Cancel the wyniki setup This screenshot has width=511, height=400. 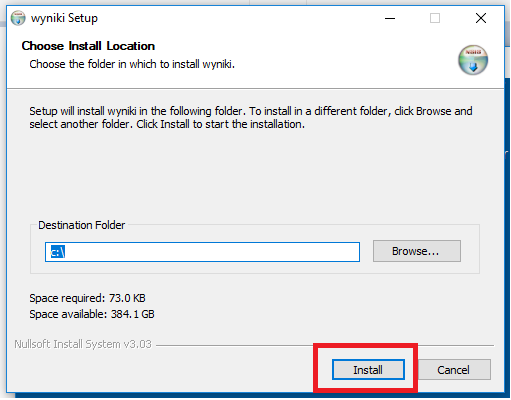454,370
